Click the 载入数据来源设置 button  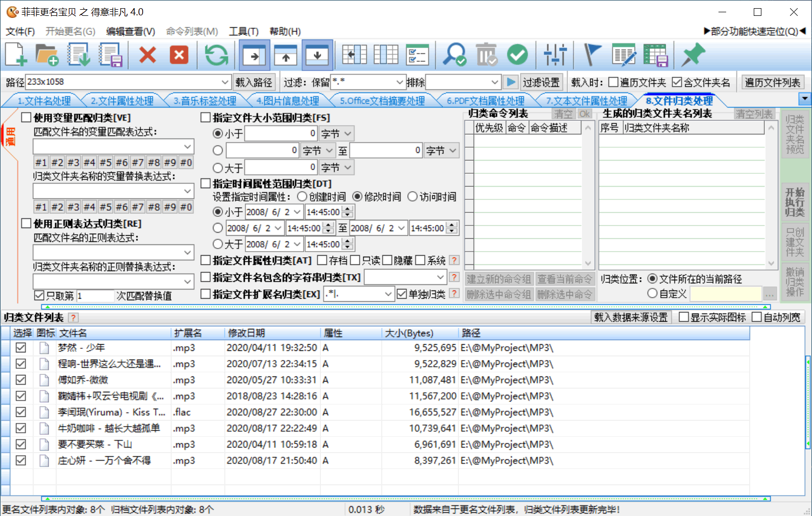(x=631, y=318)
